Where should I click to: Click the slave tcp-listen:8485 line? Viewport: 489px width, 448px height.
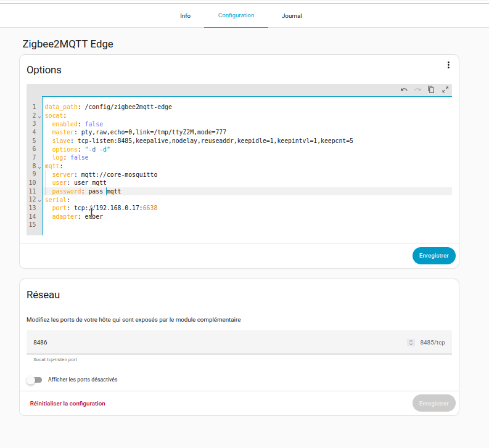(x=202, y=141)
